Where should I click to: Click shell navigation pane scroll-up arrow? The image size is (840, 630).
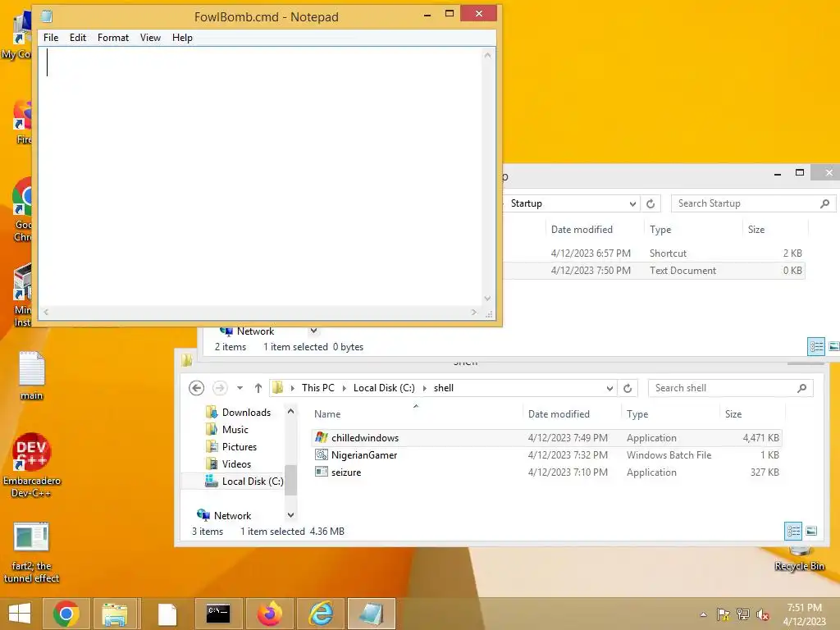click(290, 412)
